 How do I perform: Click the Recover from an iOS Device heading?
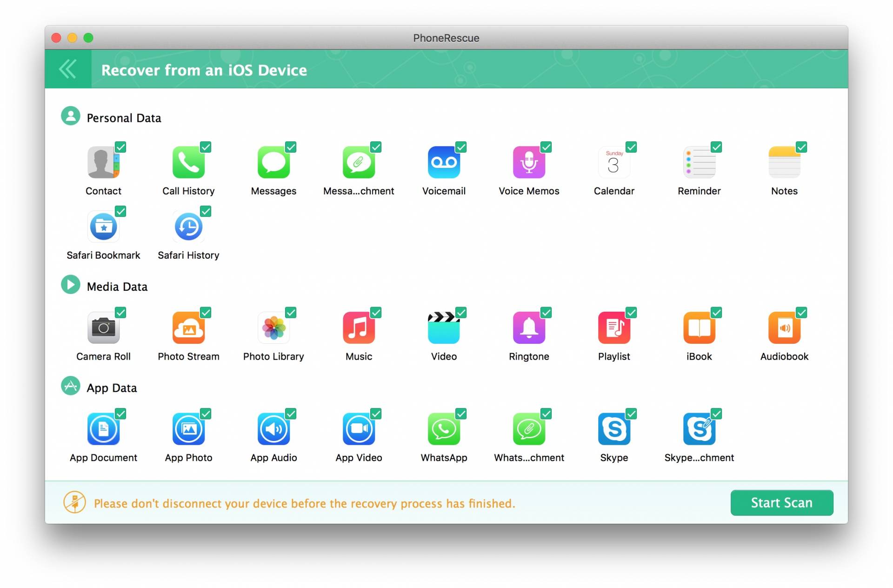pos(204,70)
